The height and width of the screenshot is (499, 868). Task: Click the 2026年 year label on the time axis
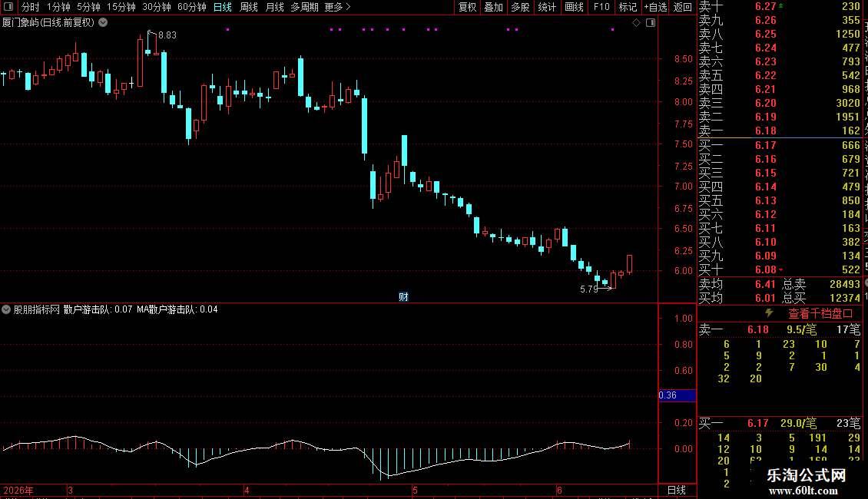[x=18, y=490]
